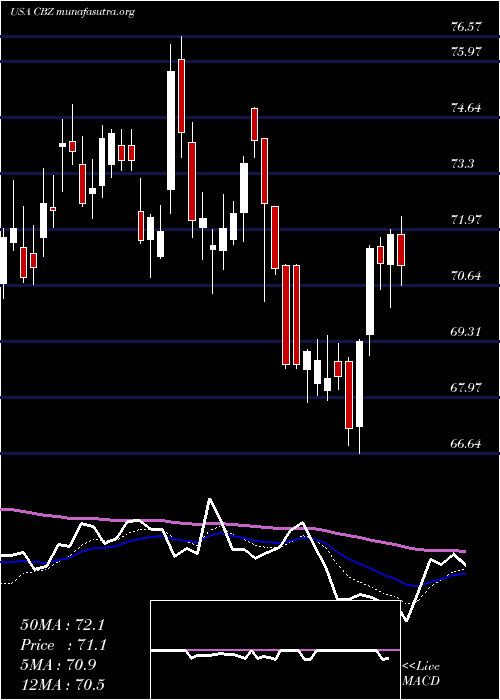Click the 73.3 price level label
This screenshot has width=500, height=700.
[462, 164]
